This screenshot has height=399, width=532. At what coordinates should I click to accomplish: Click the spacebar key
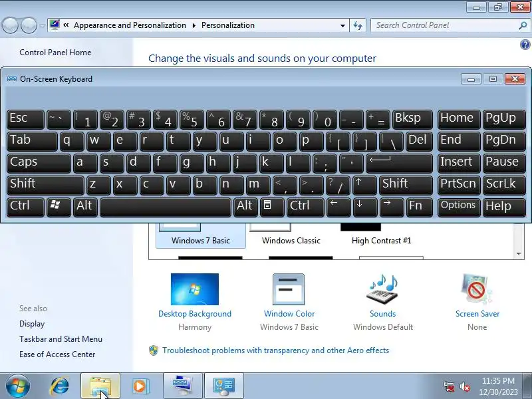click(x=165, y=207)
